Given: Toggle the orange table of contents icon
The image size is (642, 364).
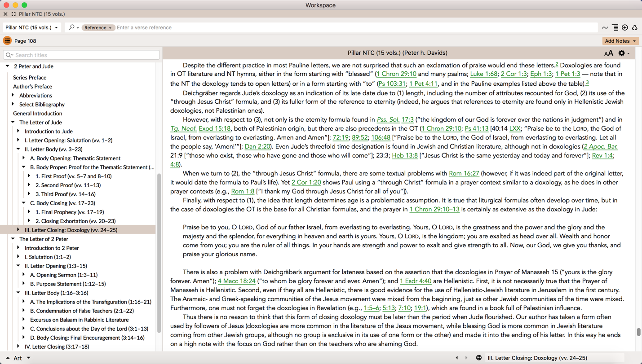Looking at the screenshot, I should [7, 41].
